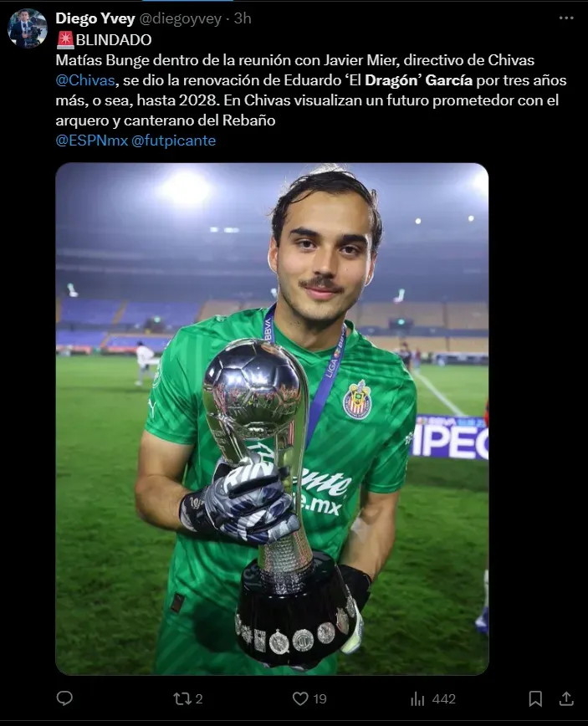Open the more options ellipsis menu

point(566,18)
